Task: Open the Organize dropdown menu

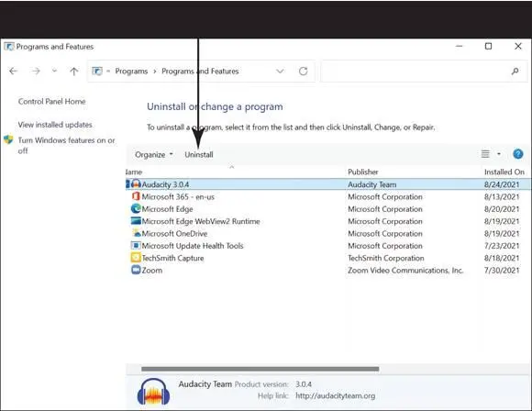Action: point(154,154)
